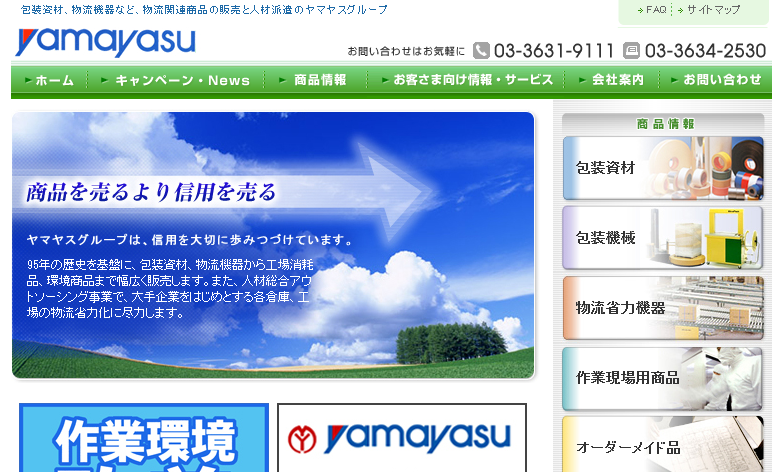Click the blue-sky hero image

[273, 245]
